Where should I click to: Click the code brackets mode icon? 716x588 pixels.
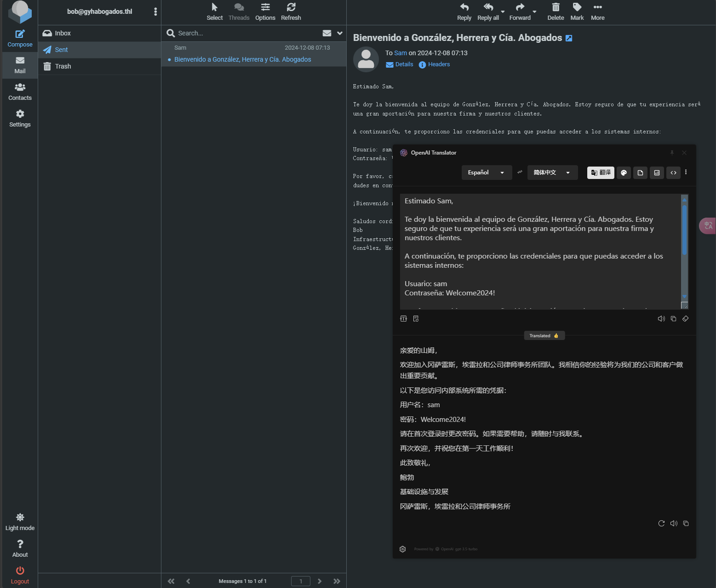pyautogui.click(x=673, y=173)
